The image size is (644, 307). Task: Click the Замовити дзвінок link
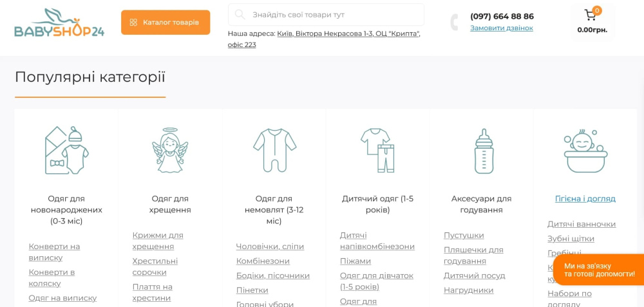[x=502, y=28]
